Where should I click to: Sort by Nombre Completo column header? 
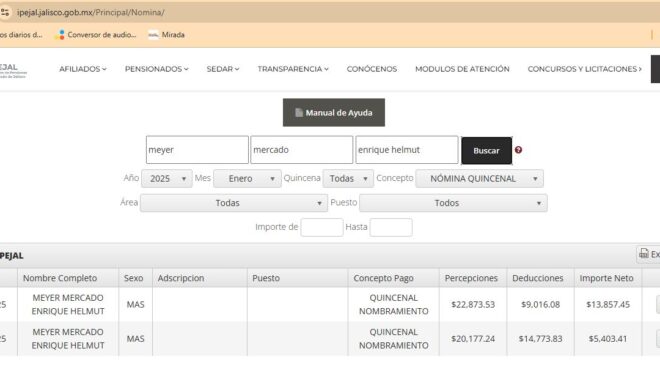68,278
